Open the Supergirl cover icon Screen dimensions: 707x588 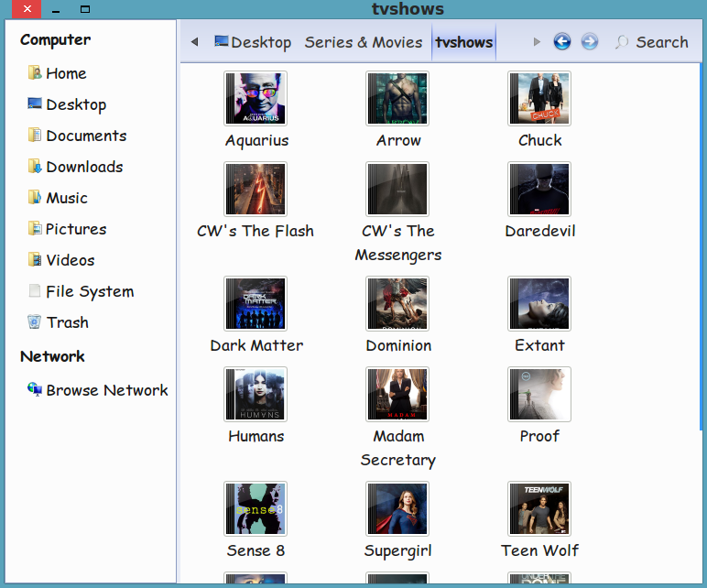pos(397,508)
